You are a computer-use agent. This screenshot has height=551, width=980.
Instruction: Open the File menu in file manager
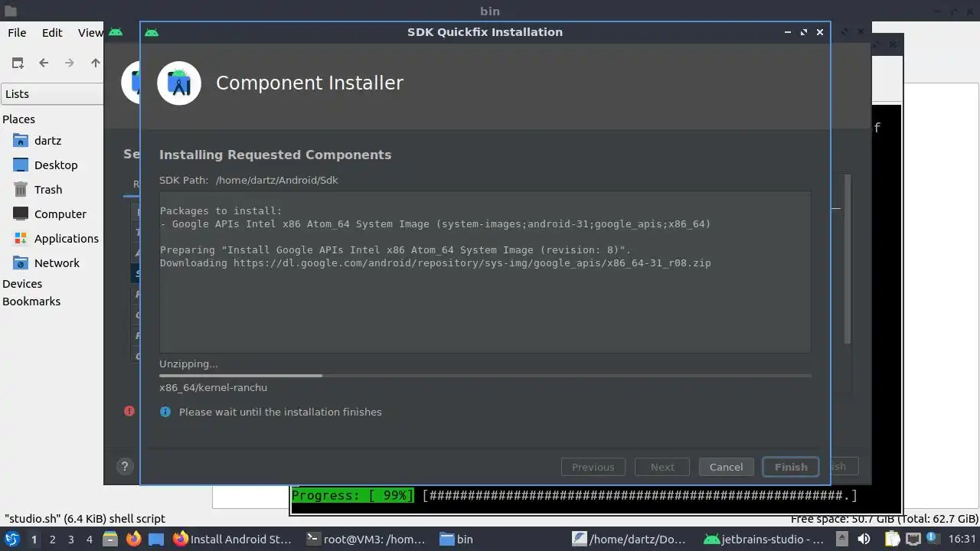pyautogui.click(x=17, y=33)
